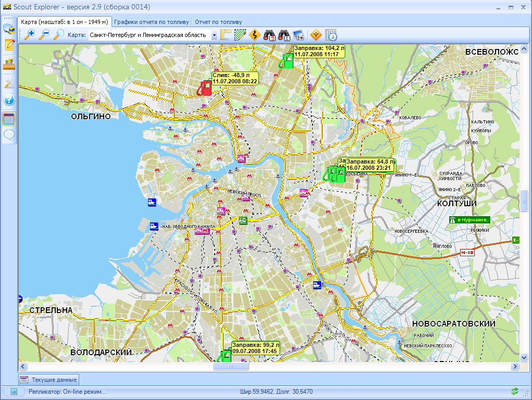Viewport: 532px width, 400px height.
Task: Click the Шир.59,9462, Долг. 30,6470 coordinates
Action: tap(277, 392)
